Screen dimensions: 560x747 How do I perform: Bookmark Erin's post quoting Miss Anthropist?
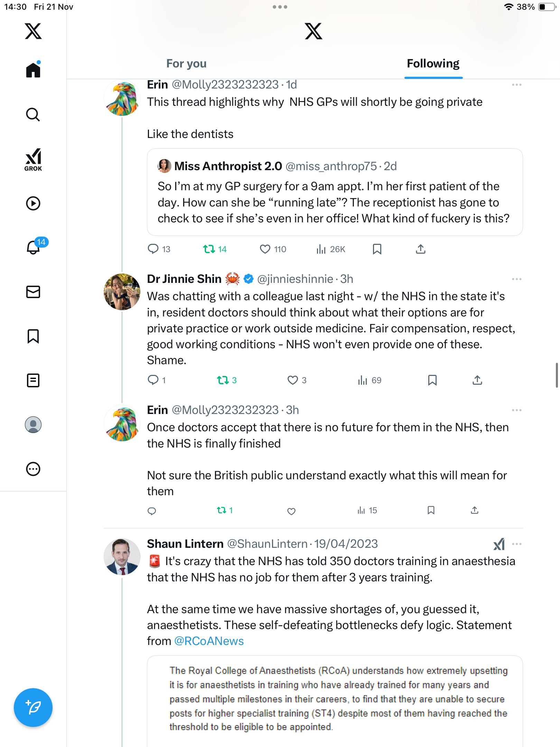[377, 249]
